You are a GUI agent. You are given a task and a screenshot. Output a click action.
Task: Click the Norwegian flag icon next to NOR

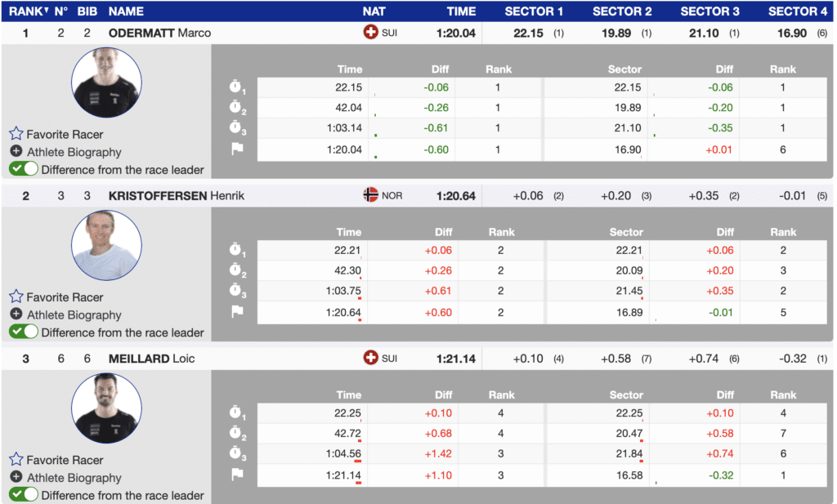coord(370,196)
